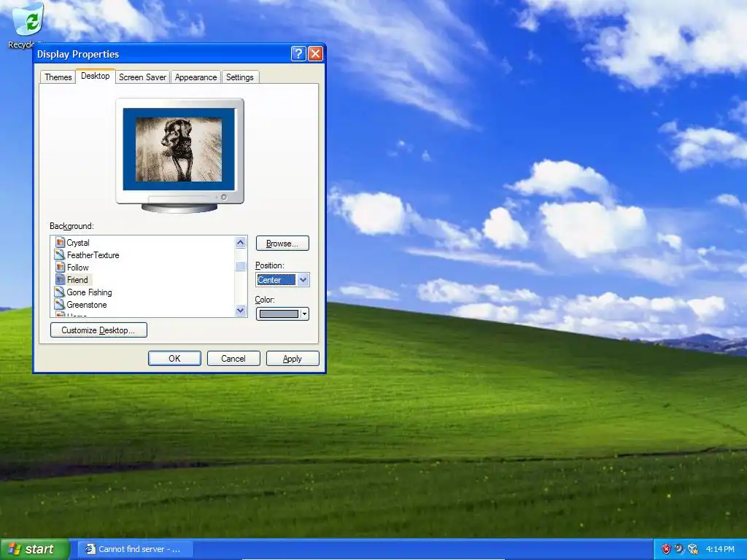Pick Gone Fishing background

pyautogui.click(x=89, y=292)
